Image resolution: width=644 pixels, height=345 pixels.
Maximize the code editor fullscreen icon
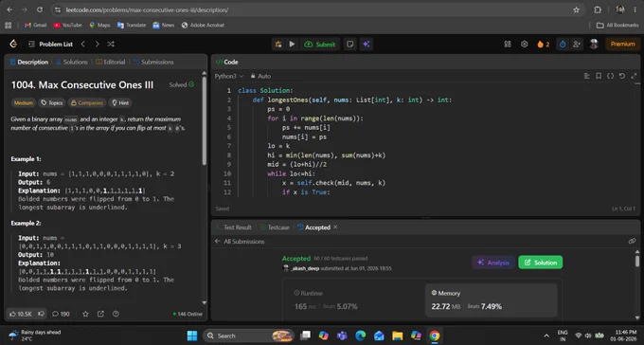coord(634,76)
